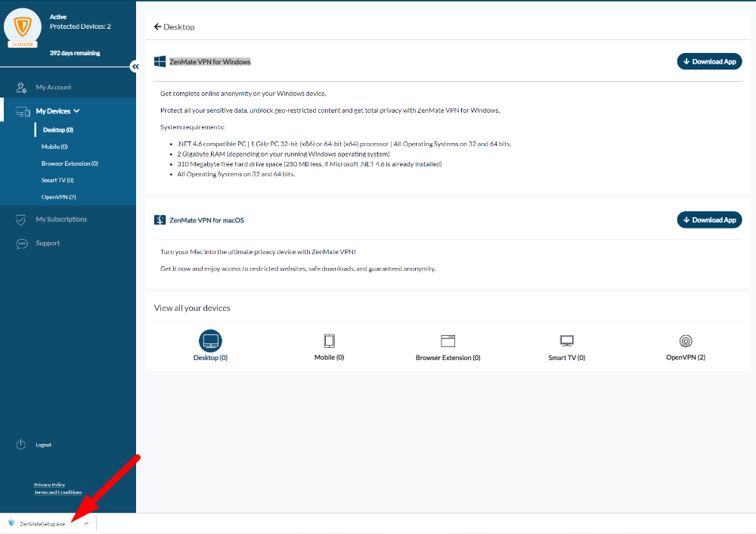
Task: Open My Account in the sidebar
Action: (54, 87)
